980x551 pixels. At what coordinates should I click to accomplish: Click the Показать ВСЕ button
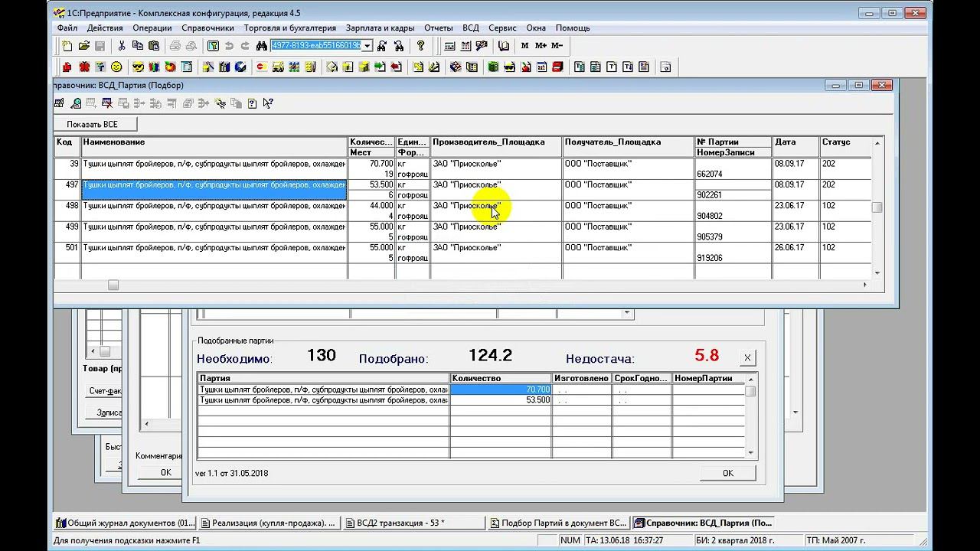95,124
